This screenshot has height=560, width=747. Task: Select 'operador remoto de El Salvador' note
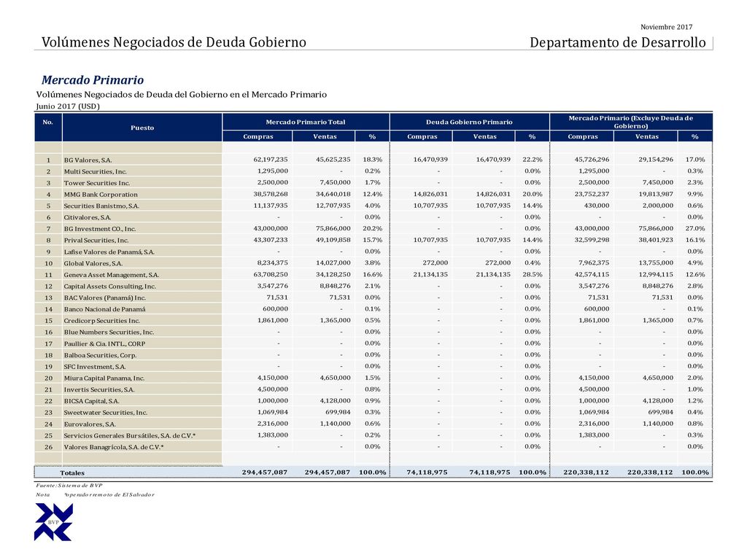pos(109,495)
